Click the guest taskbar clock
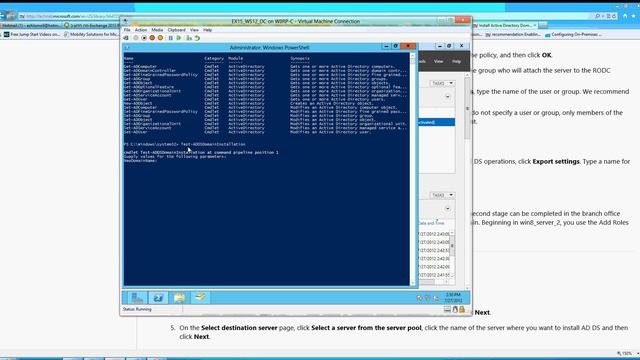The image size is (640, 360). 453,298
